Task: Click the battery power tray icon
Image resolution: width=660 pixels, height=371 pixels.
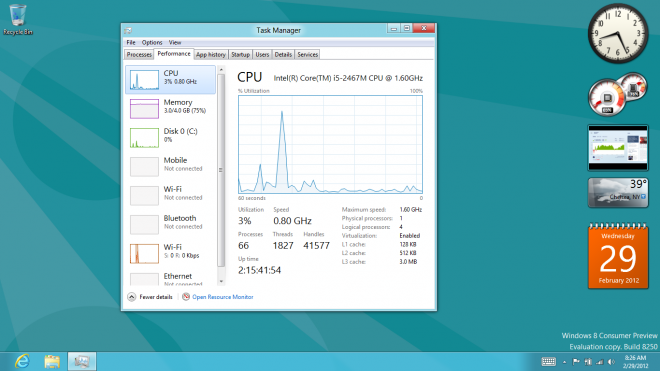Action: click(588, 362)
